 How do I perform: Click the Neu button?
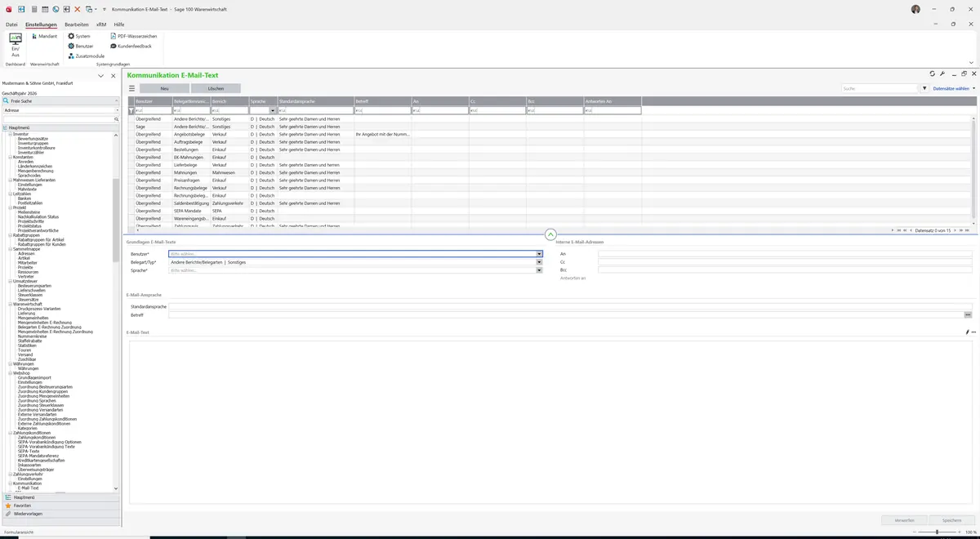coord(164,88)
